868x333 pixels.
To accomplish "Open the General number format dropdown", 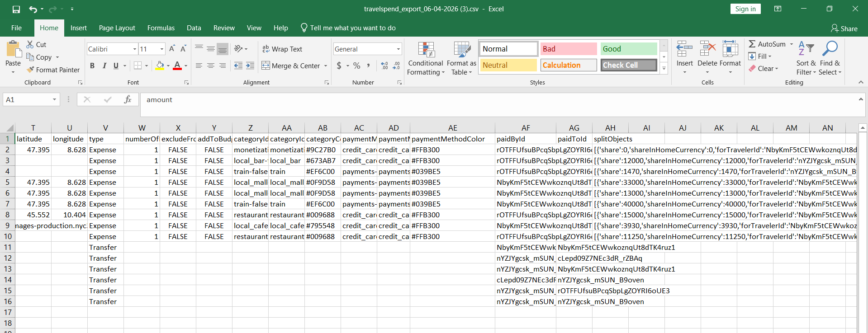I will [x=398, y=49].
